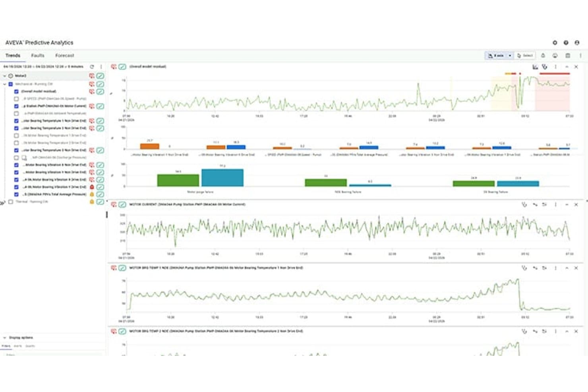Close the MOTOR BRG TEMP 2 NDE panel
The image size is (588, 392).
click(x=576, y=331)
